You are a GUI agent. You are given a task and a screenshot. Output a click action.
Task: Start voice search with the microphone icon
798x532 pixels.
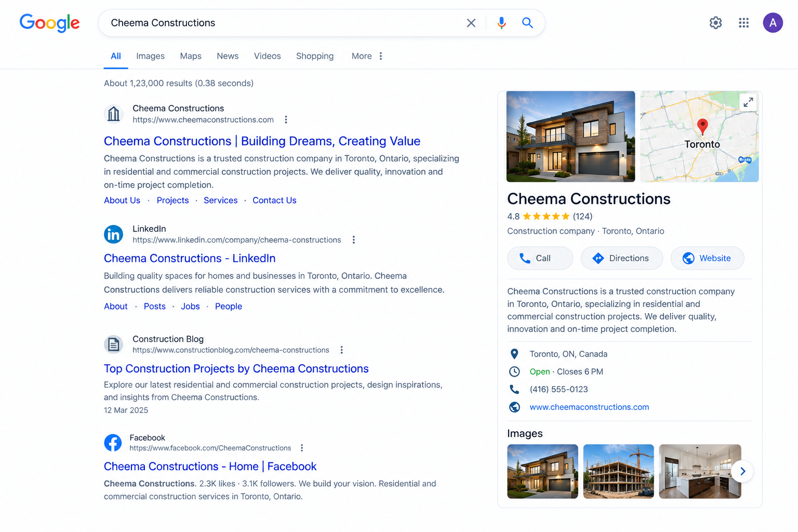click(x=501, y=23)
